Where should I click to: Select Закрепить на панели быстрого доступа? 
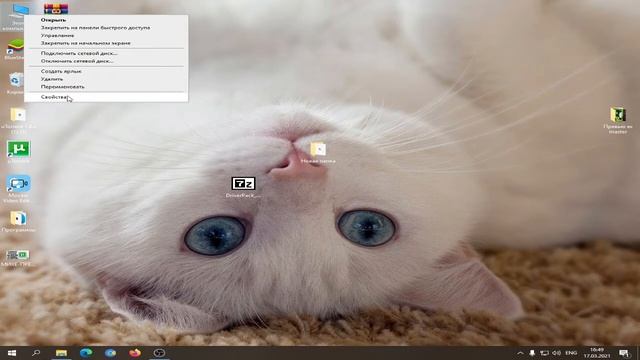pos(95,28)
